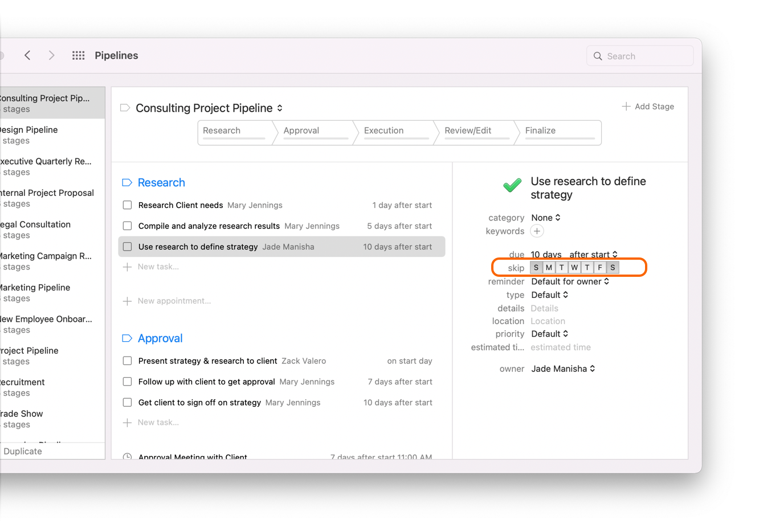Check Present strategy & research to client
Image resolution: width=759 pixels, height=532 pixels.
(127, 361)
